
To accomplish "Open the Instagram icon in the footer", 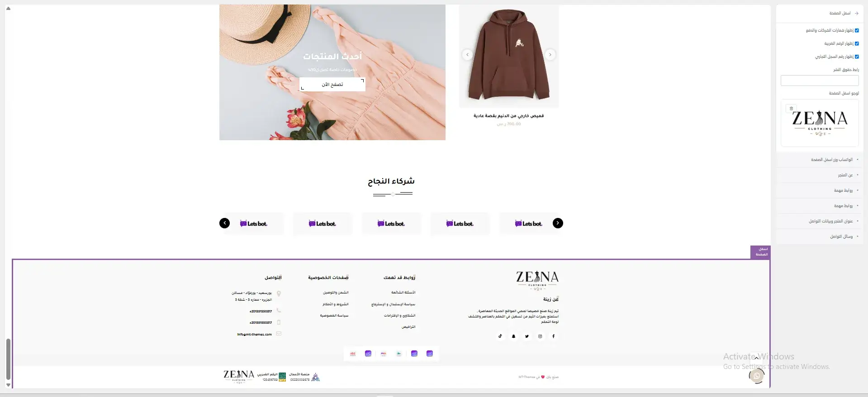I will 540,336.
